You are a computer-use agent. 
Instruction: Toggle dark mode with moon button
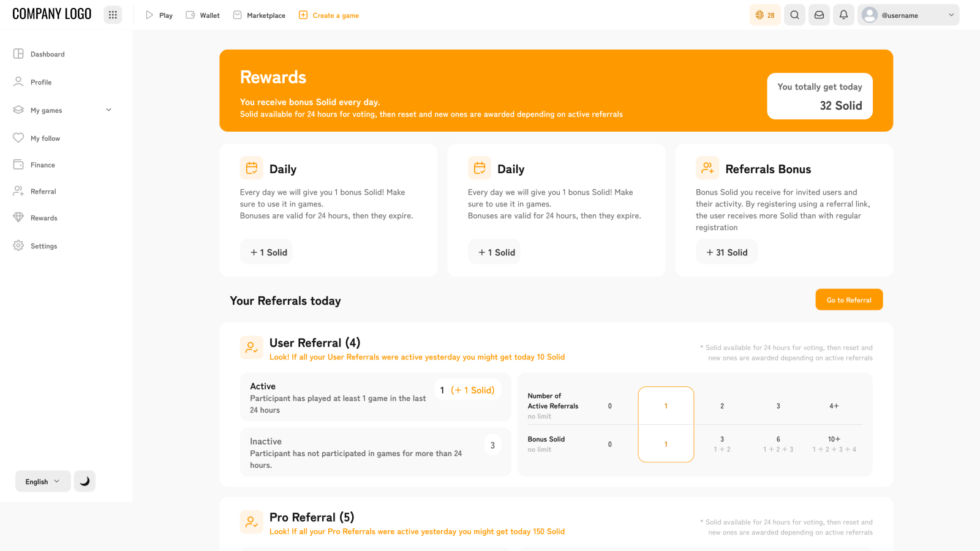[x=85, y=481]
